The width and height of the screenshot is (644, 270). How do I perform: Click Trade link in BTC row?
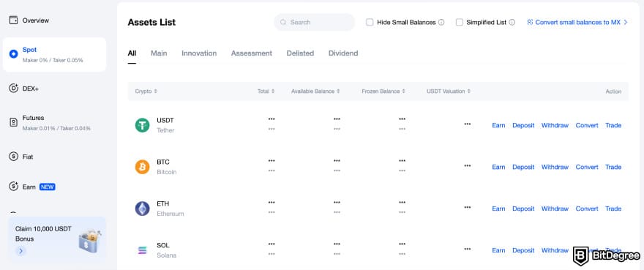pyautogui.click(x=613, y=167)
